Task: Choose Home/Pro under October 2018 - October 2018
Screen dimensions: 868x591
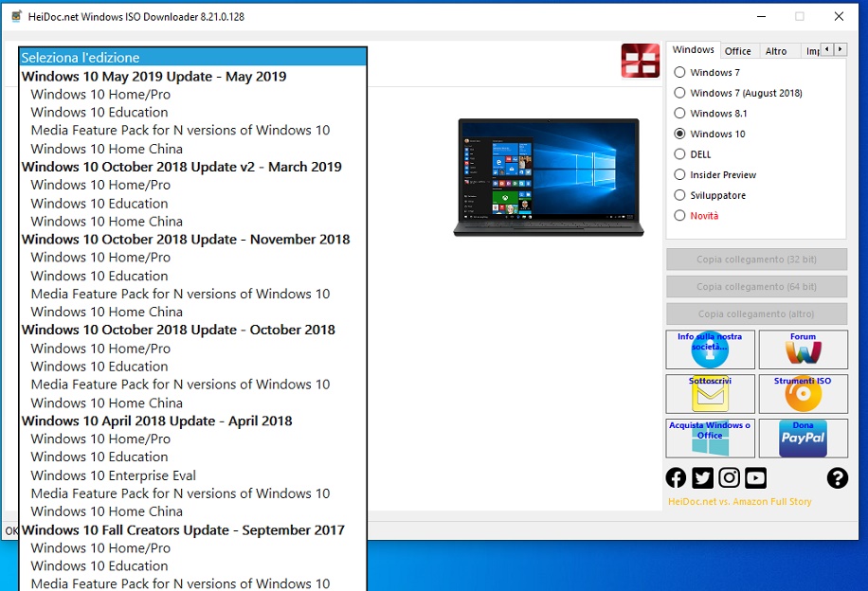Action: 192,349
